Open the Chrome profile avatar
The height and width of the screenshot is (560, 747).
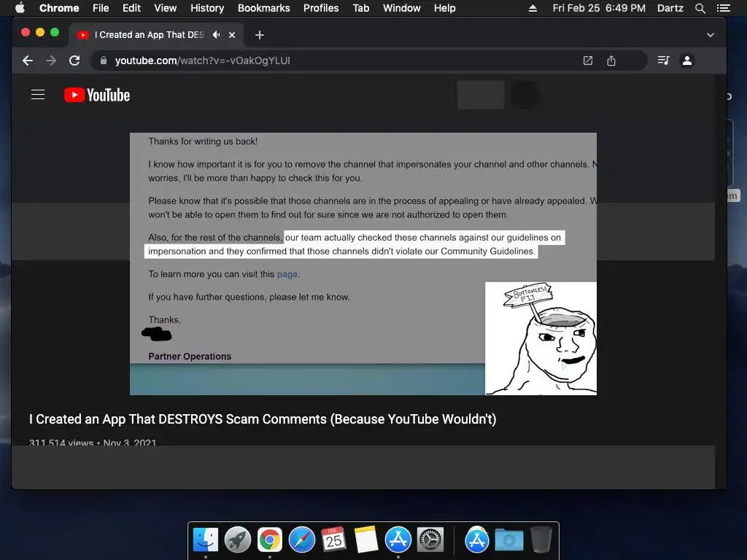(687, 61)
